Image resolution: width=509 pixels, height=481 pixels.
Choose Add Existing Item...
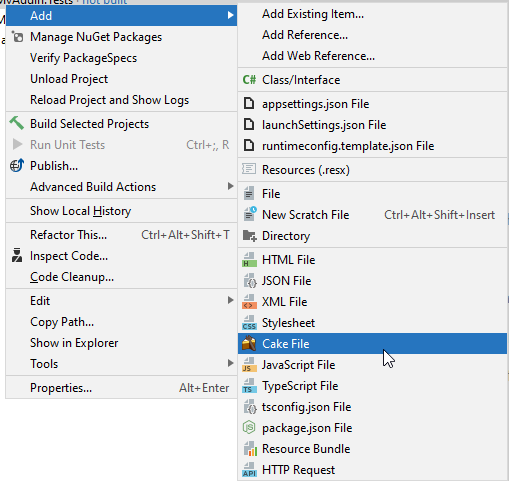[372, 14]
